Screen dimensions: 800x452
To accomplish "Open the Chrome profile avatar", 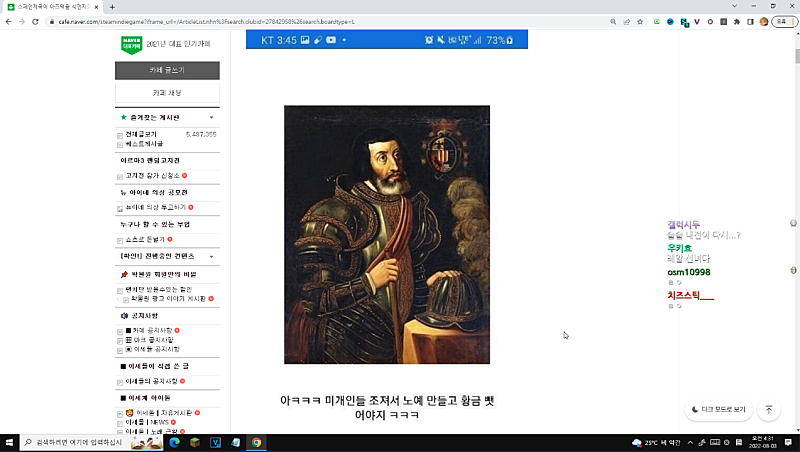I will 764,22.
